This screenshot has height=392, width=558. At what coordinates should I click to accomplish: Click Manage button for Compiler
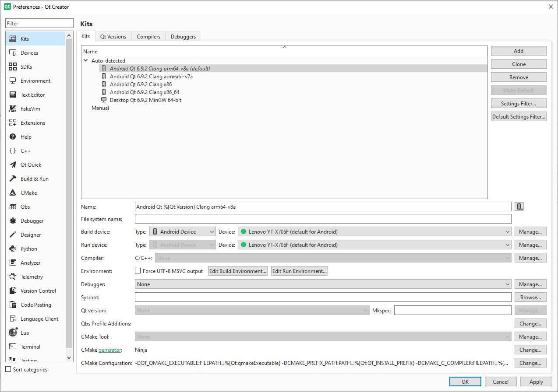point(530,258)
